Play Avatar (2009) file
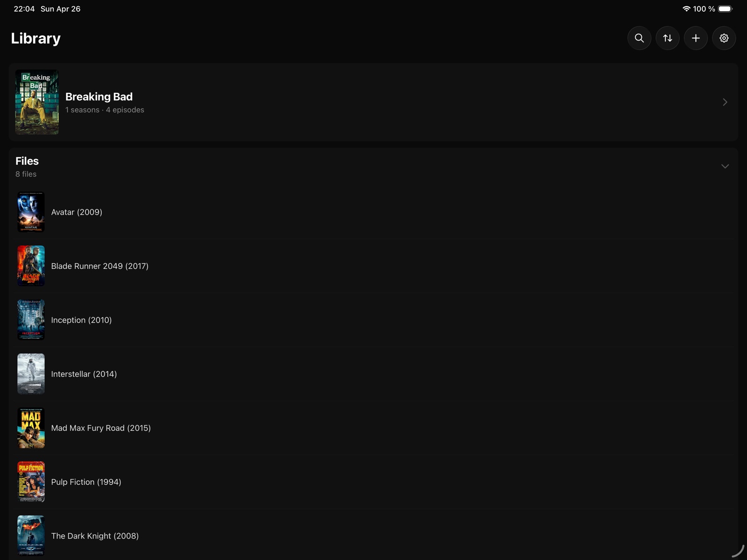The image size is (747, 560). pyautogui.click(x=77, y=212)
